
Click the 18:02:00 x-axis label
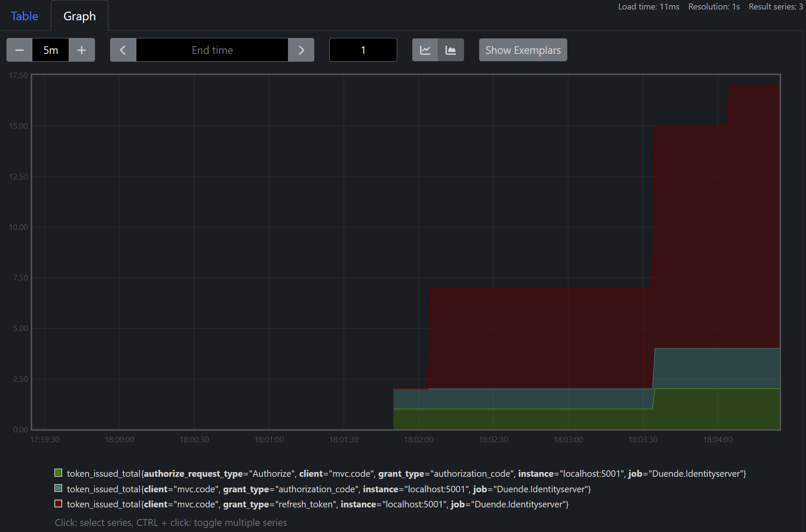418,440
